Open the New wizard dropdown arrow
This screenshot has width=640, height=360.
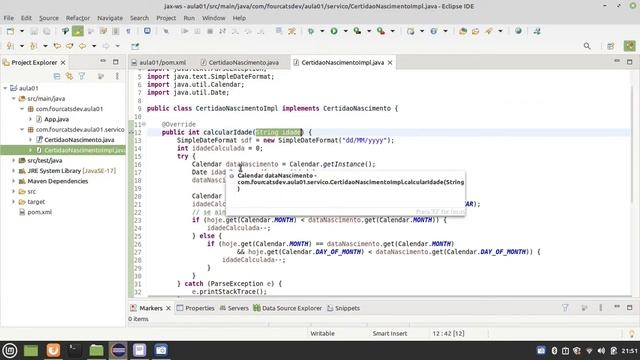pyautogui.click(x=22, y=31)
